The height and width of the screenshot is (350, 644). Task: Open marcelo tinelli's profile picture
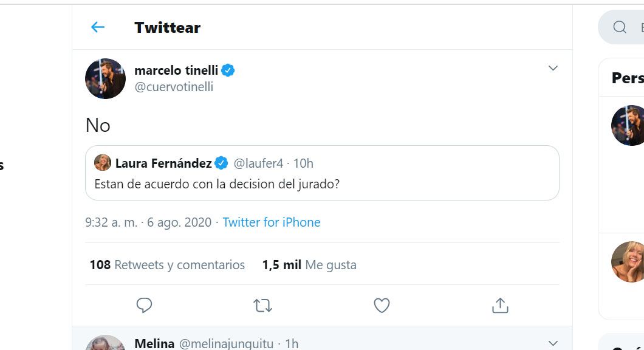pos(105,79)
